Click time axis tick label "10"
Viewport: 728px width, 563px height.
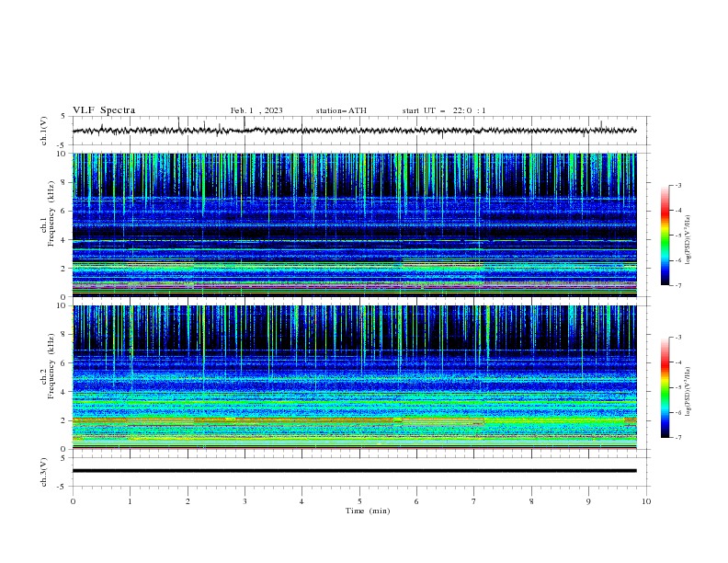[x=646, y=501]
